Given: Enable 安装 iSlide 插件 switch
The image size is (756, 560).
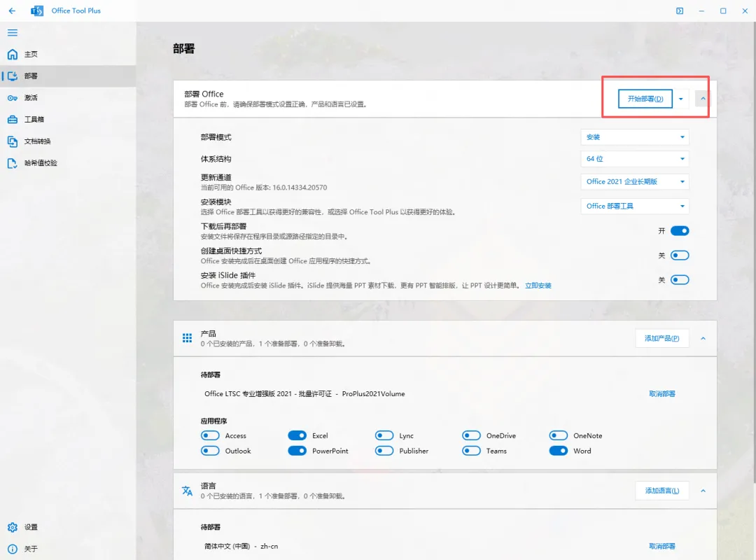Looking at the screenshot, I should point(680,280).
